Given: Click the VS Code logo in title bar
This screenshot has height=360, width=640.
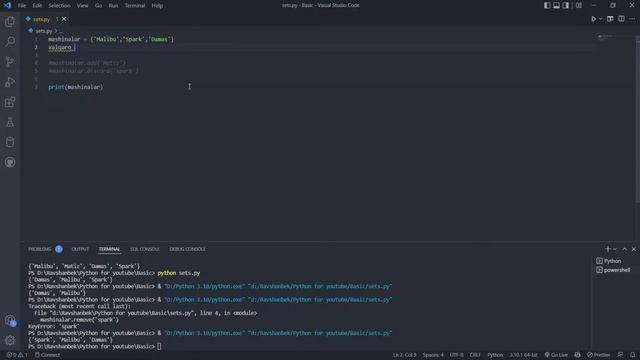Looking at the screenshot, I should tap(7, 5).
